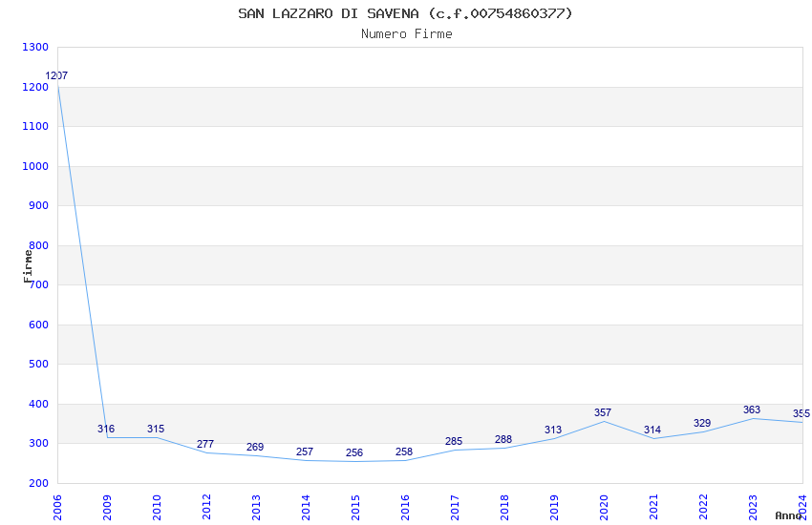The image size is (812, 525).
Task: Click the data label 315
Action: tap(156, 429)
